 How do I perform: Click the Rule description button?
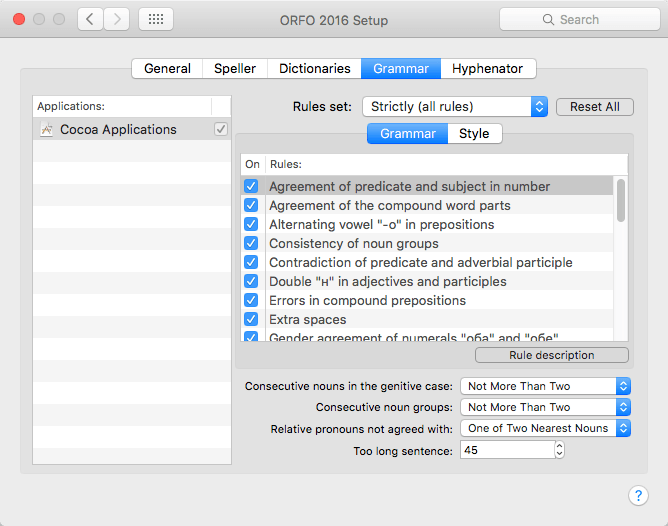pos(552,355)
